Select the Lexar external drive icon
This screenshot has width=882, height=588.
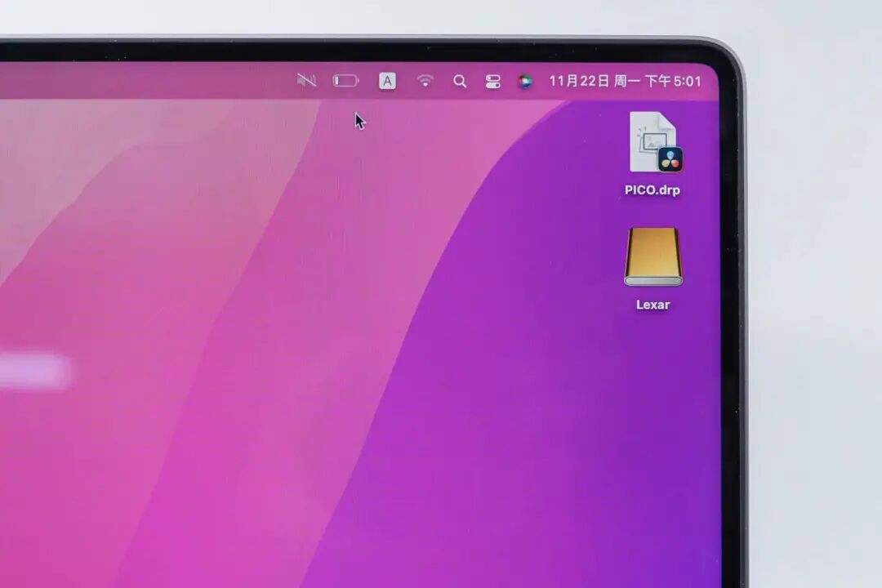[x=653, y=257]
